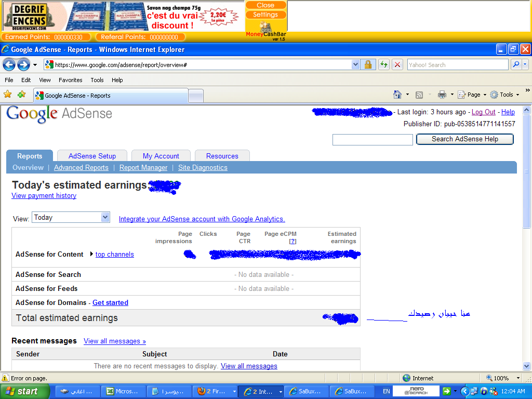Go to the Home page icon
Image resolution: width=532 pixels, height=399 pixels.
[397, 95]
